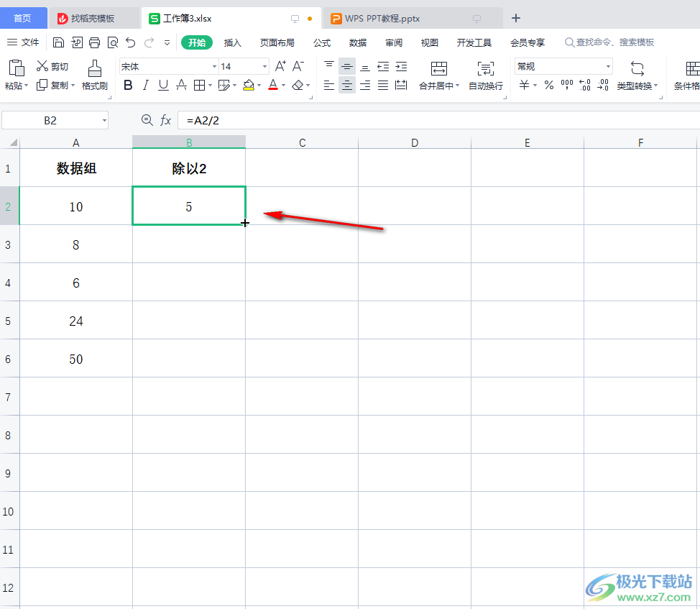Open the font color red swatch picker
The width and height of the screenshot is (700, 609).
pos(273,85)
